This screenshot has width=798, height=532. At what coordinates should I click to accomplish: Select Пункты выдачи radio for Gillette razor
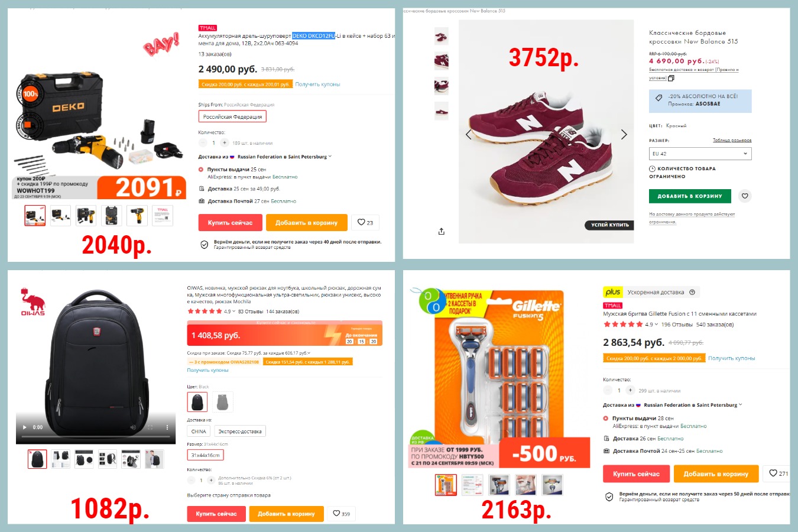coord(606,419)
